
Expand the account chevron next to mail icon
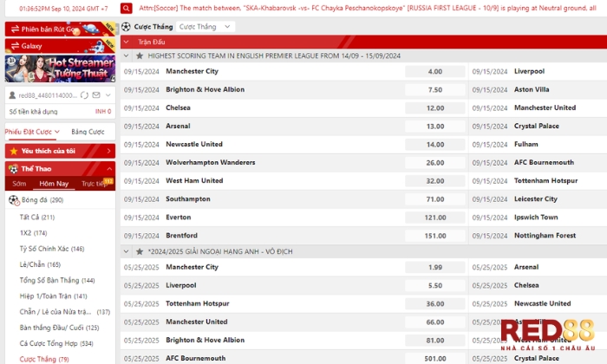(108, 95)
